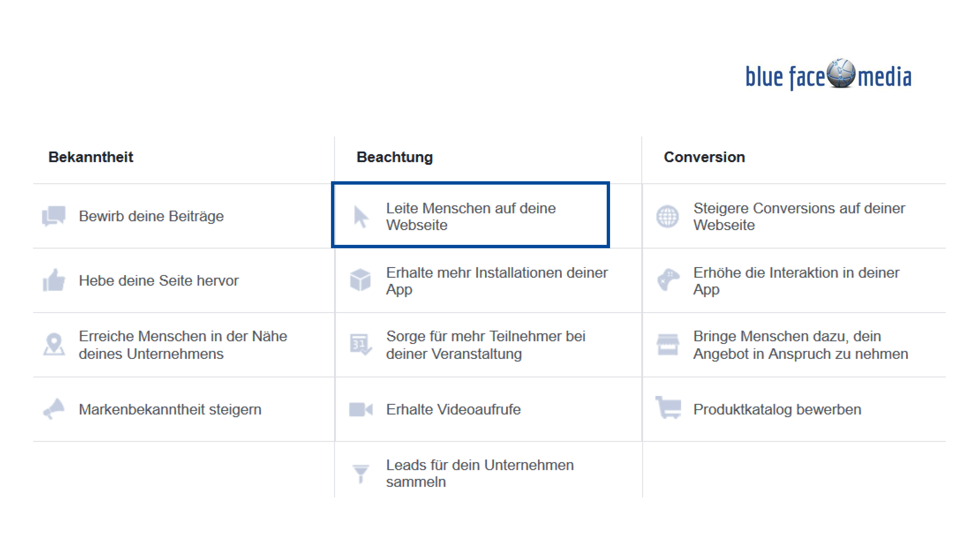Click the globe icon for website conversions

[x=667, y=216]
